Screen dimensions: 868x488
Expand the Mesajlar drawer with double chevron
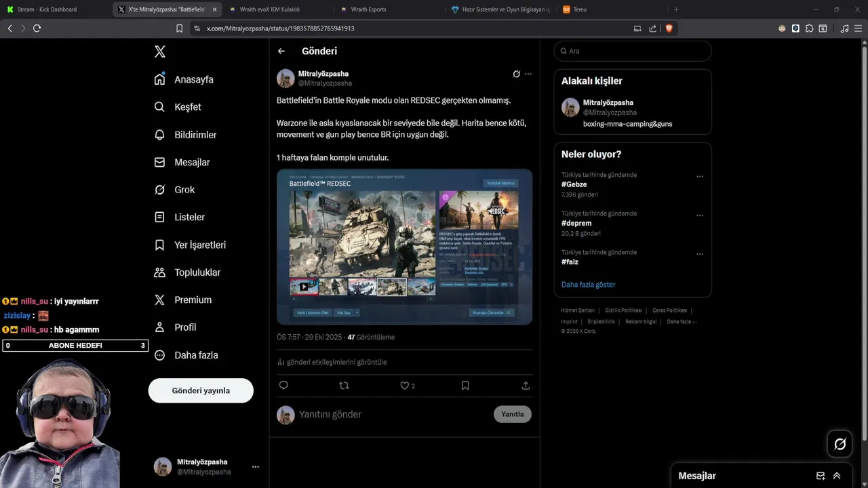[x=837, y=476]
